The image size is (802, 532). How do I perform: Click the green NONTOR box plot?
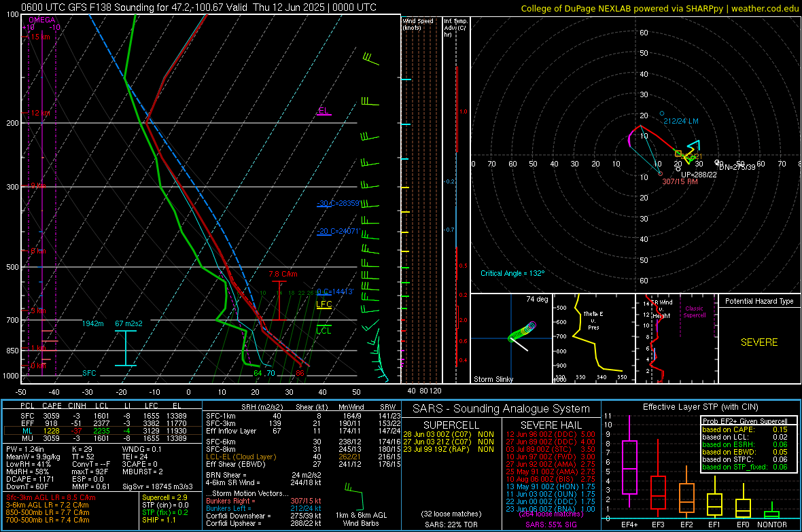(771, 514)
